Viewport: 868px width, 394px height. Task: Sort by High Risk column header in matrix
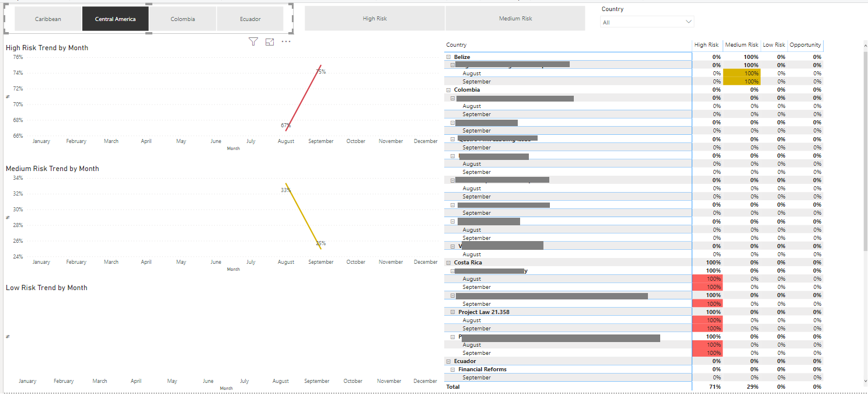[706, 45]
